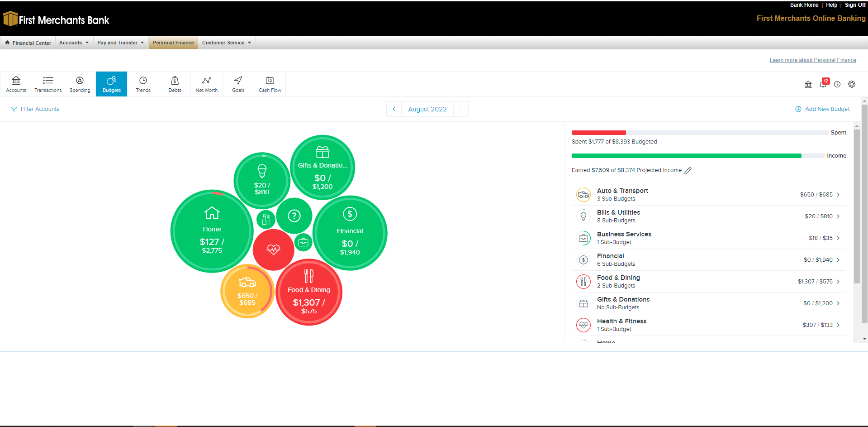Click the bank institution icon near notifications
The width and height of the screenshot is (868, 427).
pyautogui.click(x=808, y=84)
